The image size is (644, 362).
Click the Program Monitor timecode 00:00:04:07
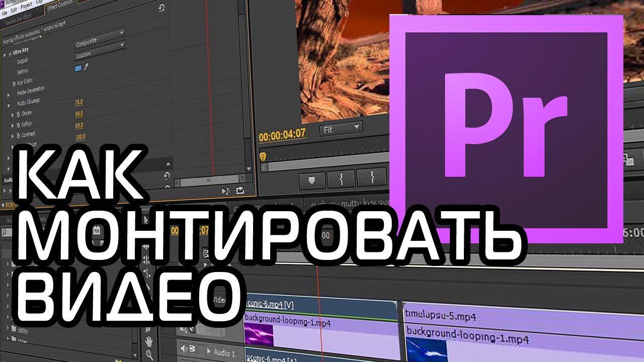click(282, 135)
